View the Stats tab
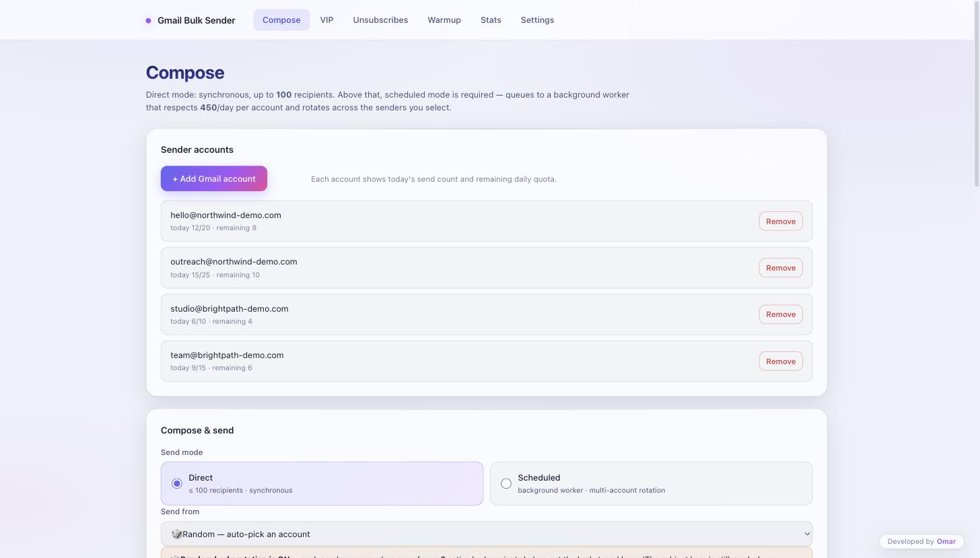The height and width of the screenshot is (558, 980). point(491,20)
